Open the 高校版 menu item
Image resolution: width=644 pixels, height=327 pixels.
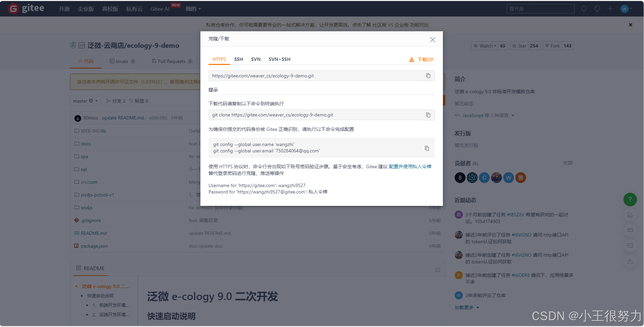pos(110,9)
